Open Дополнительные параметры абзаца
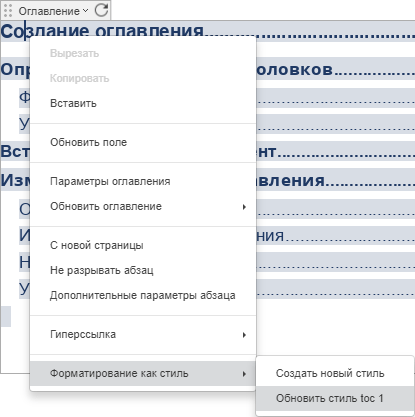 click(143, 295)
